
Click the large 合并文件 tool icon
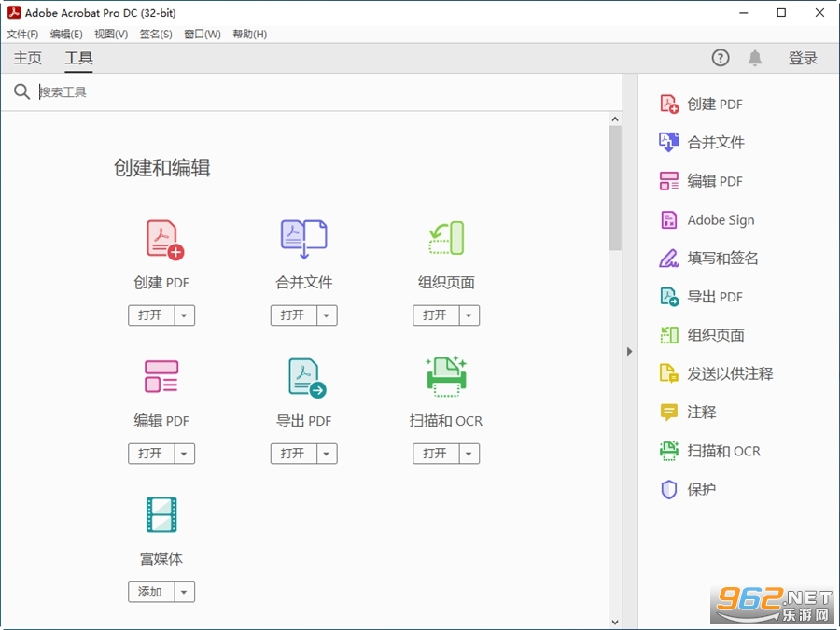click(303, 239)
